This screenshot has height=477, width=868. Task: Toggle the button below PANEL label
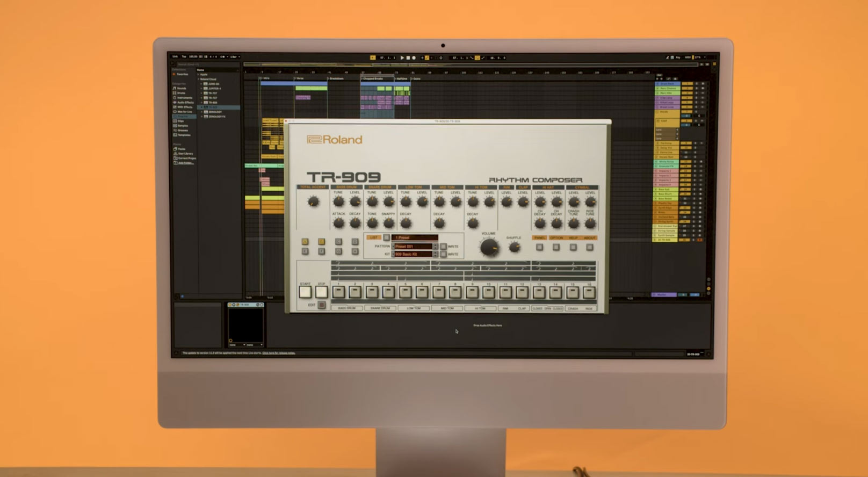[x=539, y=247]
